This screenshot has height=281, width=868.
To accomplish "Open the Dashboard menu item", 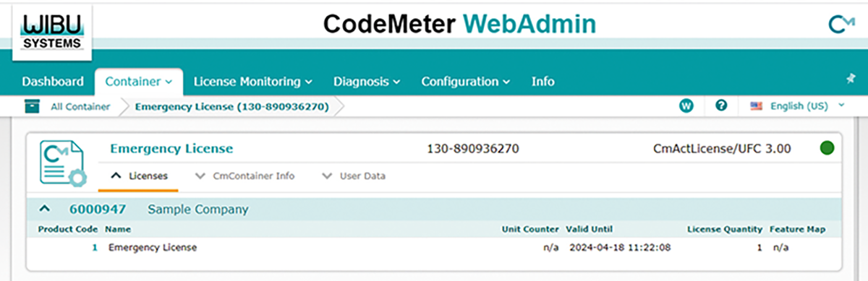I will click(53, 82).
